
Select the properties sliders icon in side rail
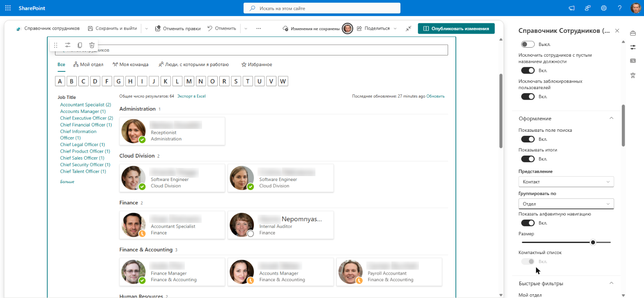[x=633, y=47]
